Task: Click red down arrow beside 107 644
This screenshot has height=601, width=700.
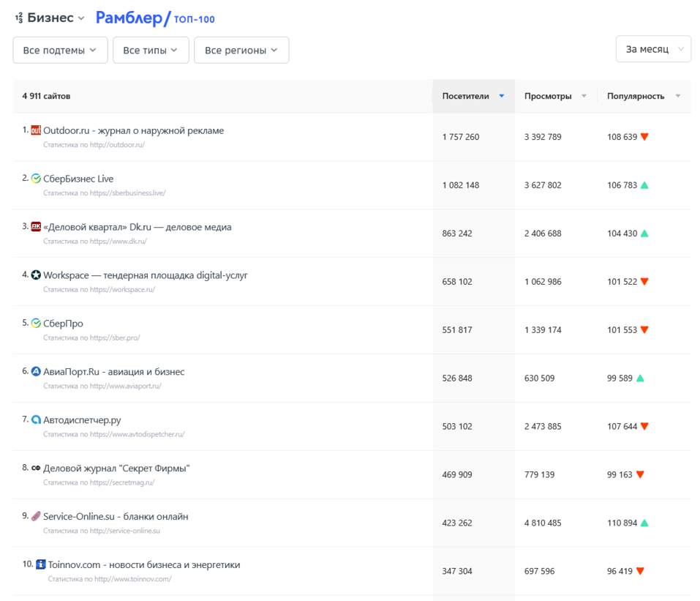Action: point(644,426)
